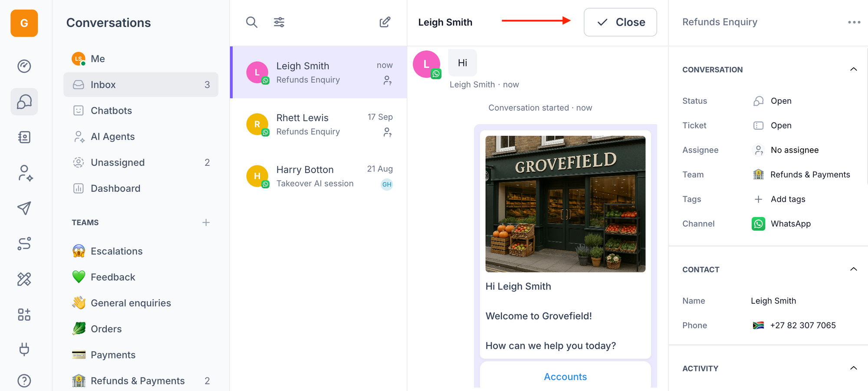Select Unassigned in the sidebar
The image size is (868, 391).
[x=118, y=163]
